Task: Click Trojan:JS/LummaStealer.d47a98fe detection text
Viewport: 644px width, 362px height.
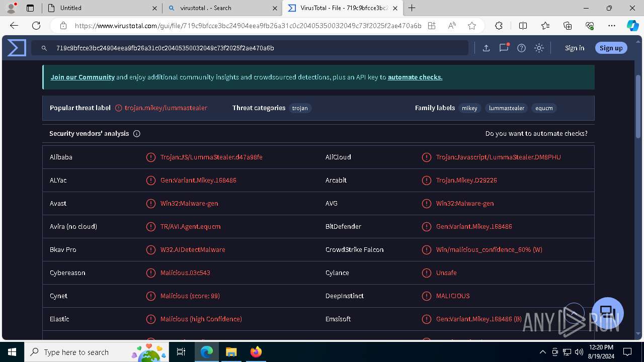Action: [211, 157]
